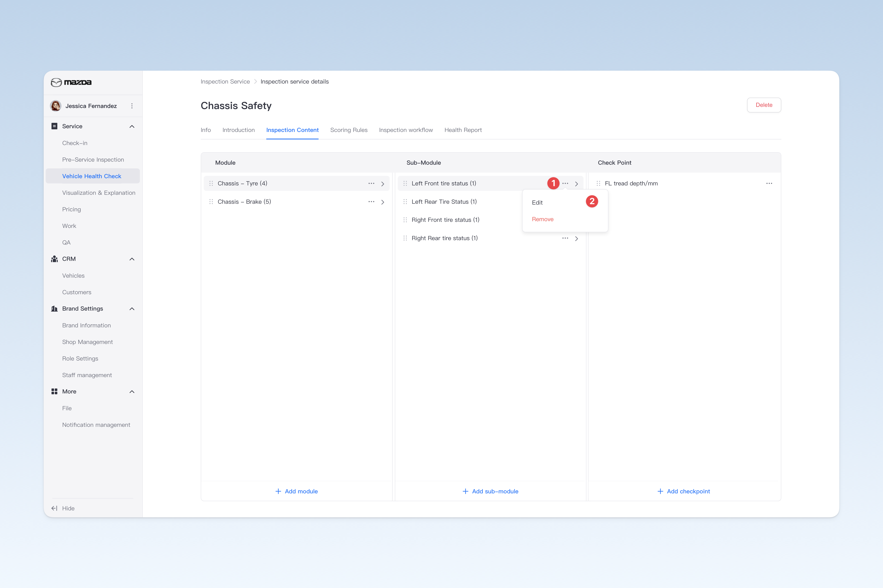Switch to the Scoring Rules tab
The image size is (883, 588).
tap(349, 130)
